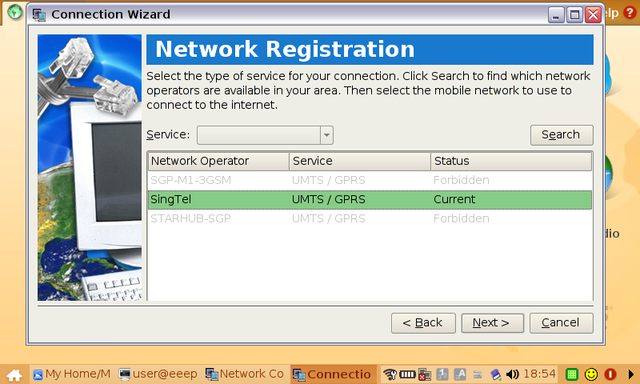
Task: Click the pen-shaped tray icon
Action: 496,374
